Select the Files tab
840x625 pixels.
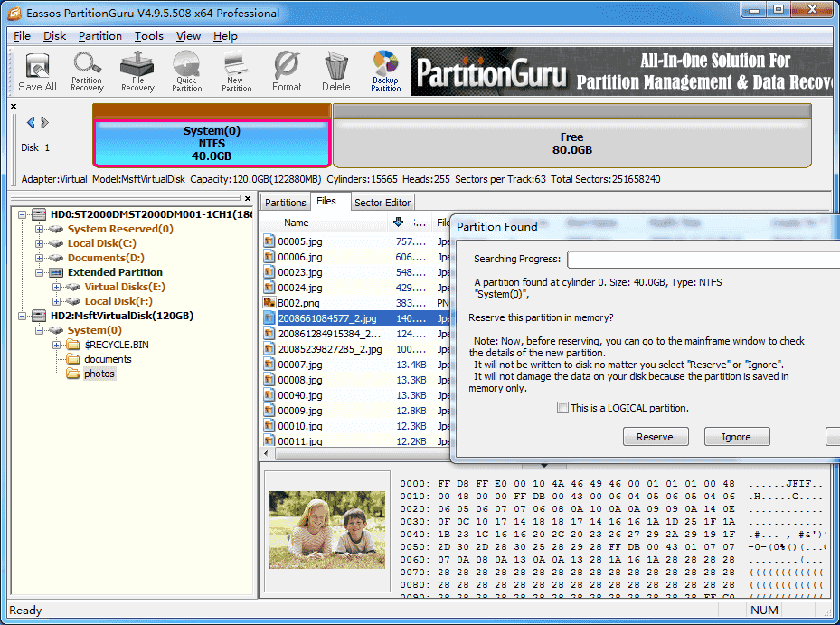point(326,201)
